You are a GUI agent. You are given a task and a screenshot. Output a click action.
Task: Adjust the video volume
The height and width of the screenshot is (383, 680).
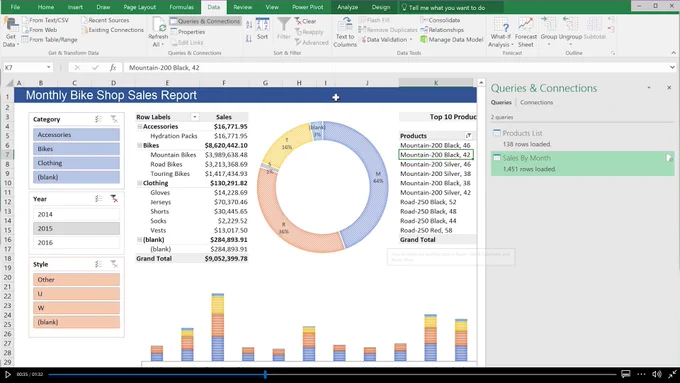click(657, 374)
